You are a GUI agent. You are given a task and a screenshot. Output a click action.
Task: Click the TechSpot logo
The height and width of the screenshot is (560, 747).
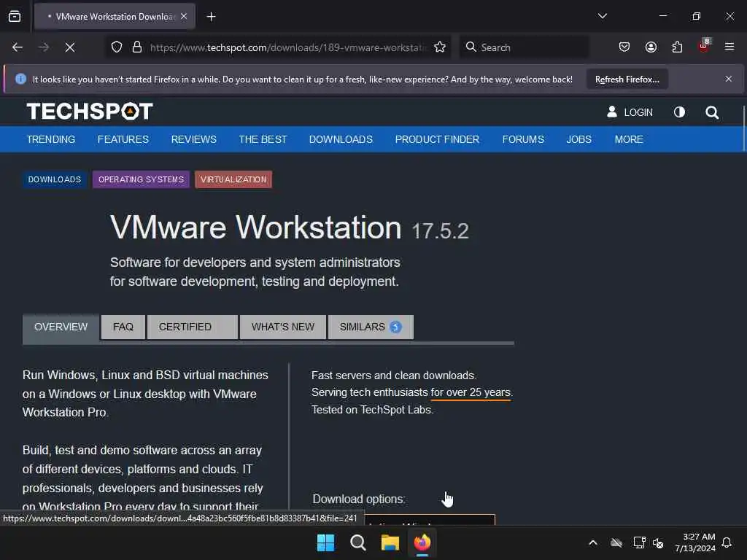[90, 112]
